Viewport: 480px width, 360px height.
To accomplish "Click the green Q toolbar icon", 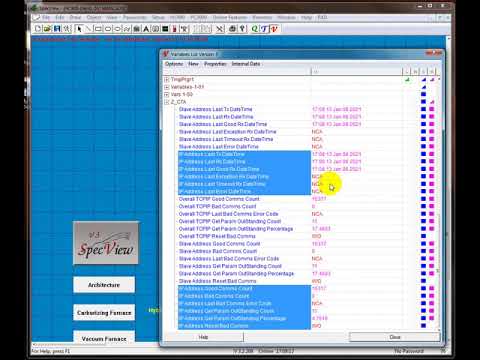I will click(255, 29).
